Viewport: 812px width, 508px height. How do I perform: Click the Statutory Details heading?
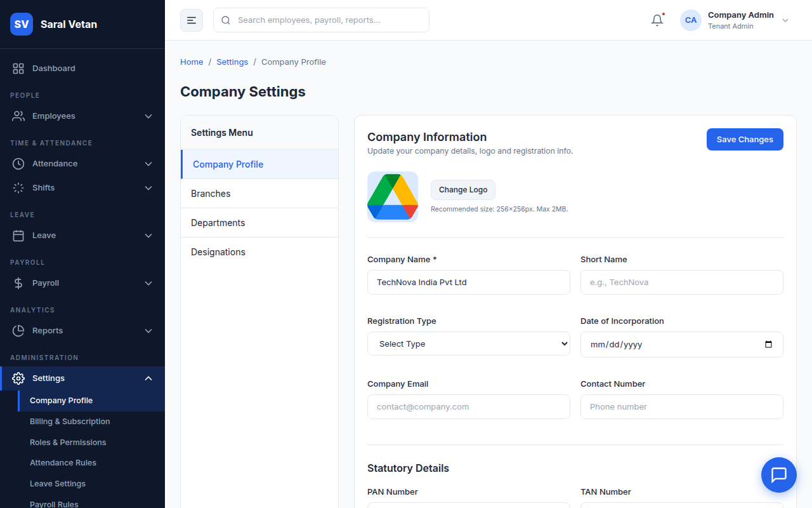(408, 468)
